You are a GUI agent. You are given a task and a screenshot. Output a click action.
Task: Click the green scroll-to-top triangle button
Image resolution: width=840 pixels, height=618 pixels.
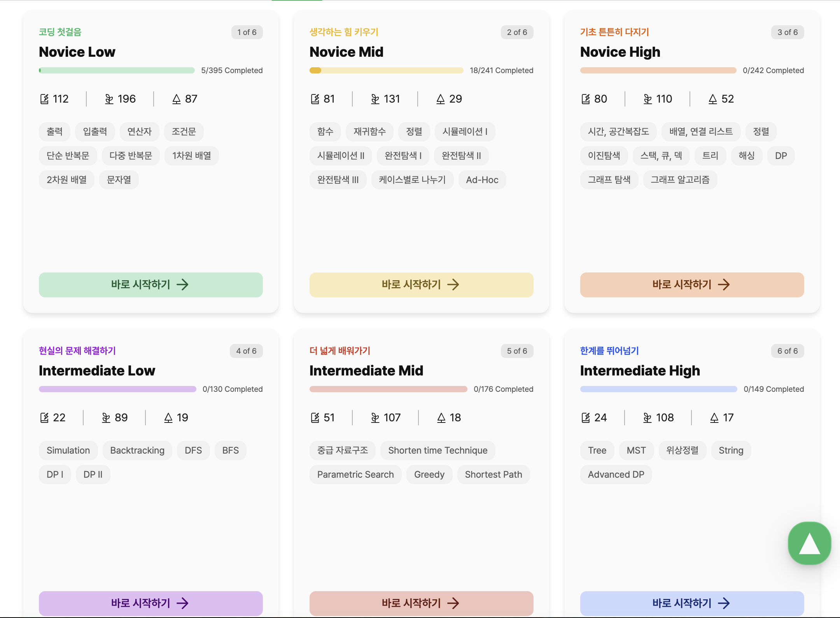[809, 543]
